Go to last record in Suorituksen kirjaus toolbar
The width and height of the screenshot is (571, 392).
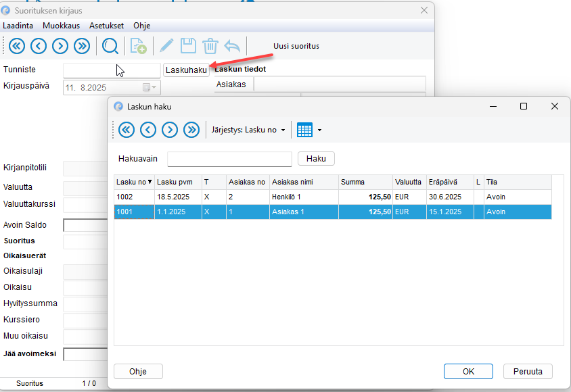[82, 46]
